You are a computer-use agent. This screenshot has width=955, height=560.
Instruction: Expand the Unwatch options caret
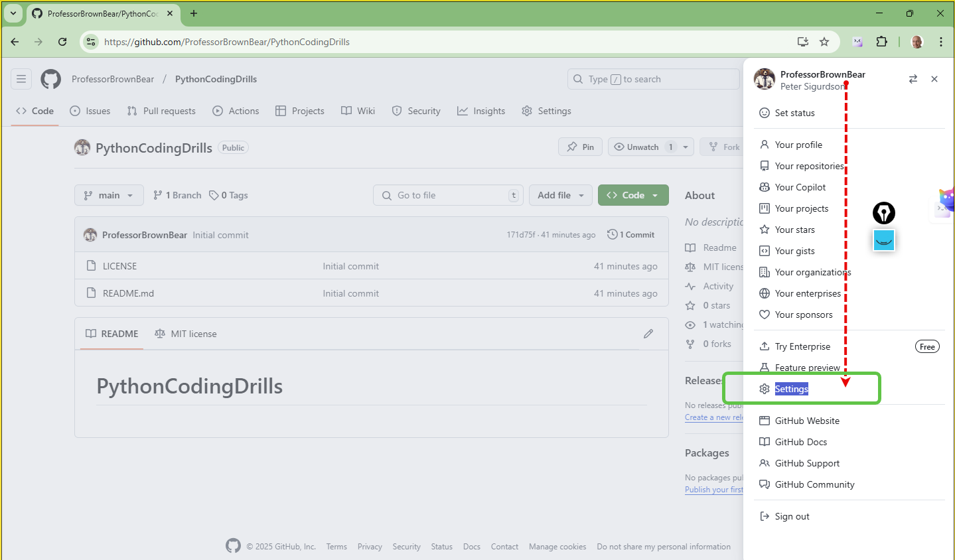pyautogui.click(x=686, y=147)
